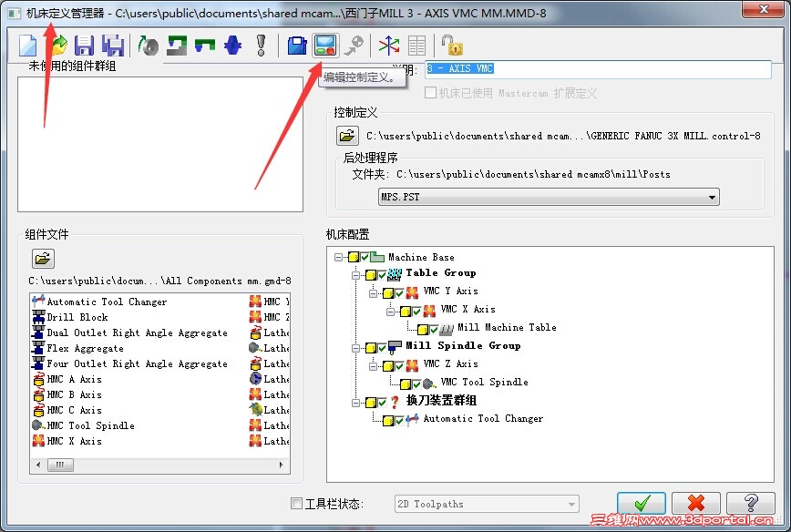Click the component list scrollbar left arrow
Image resolution: width=791 pixels, height=532 pixels.
tap(38, 465)
